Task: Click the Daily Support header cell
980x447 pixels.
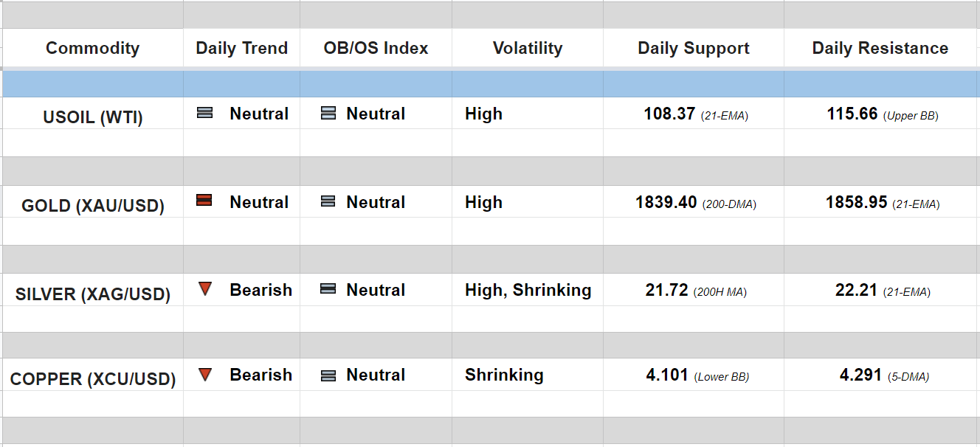Action: tap(693, 49)
